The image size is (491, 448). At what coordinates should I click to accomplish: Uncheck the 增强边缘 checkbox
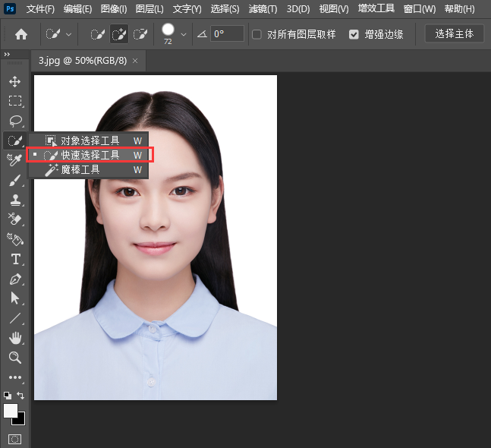click(x=354, y=34)
